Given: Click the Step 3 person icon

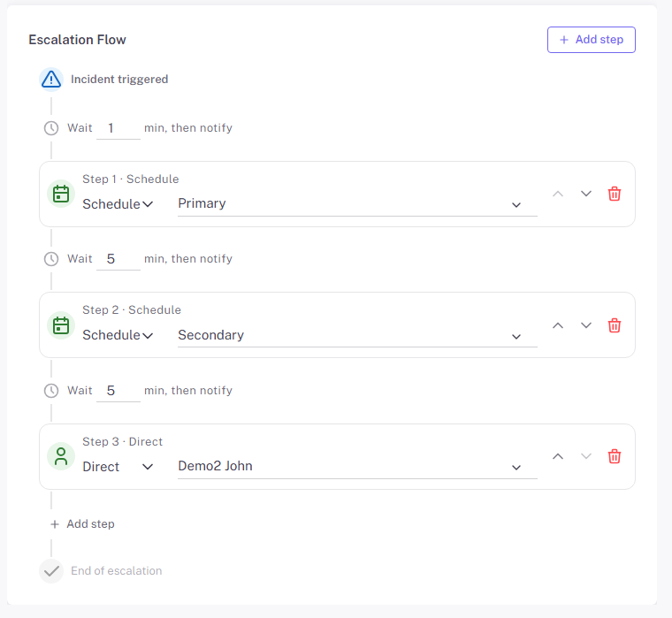Looking at the screenshot, I should (61, 456).
